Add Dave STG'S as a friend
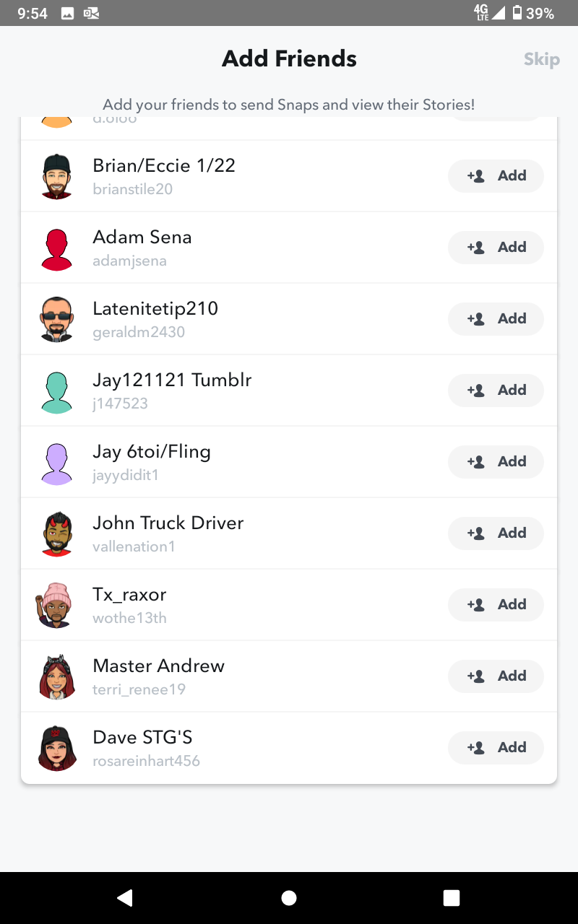The height and width of the screenshot is (924, 578). point(496,748)
